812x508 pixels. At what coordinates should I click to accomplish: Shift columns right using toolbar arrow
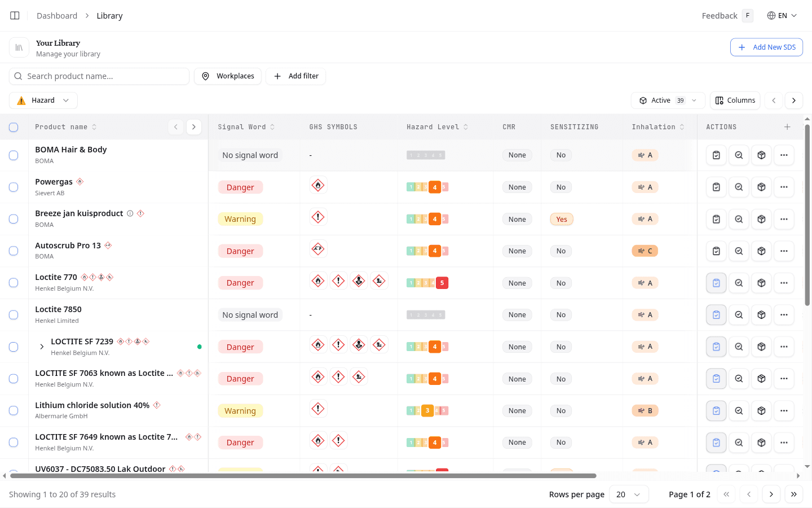[794, 100]
